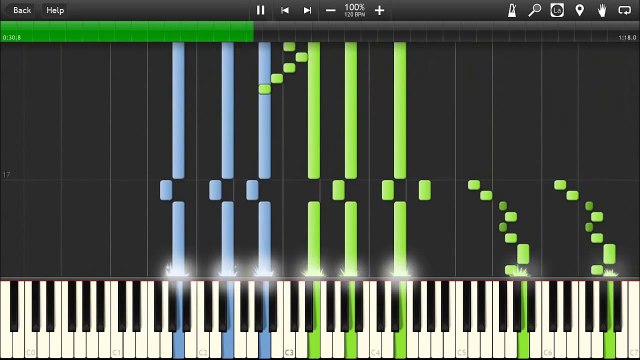Open the Help menu
640x360 pixels.
click(x=55, y=10)
